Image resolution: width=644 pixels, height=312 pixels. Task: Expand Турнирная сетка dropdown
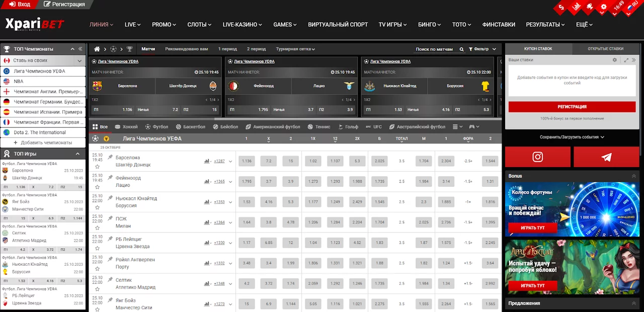(x=295, y=49)
